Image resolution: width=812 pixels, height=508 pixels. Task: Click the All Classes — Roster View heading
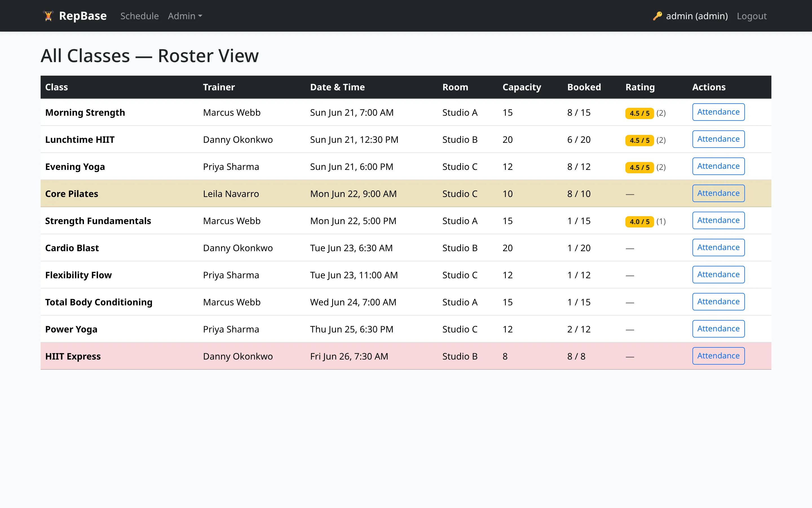point(150,55)
